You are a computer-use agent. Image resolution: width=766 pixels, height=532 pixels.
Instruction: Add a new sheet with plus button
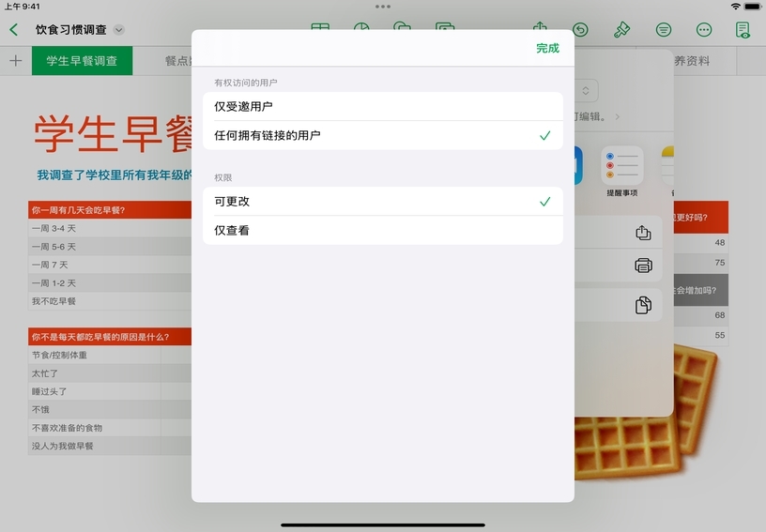point(15,61)
